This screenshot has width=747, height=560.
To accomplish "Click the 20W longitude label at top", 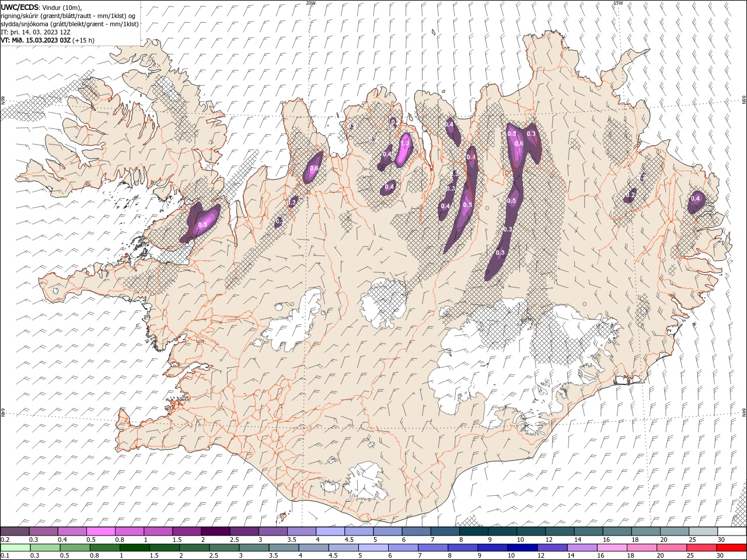I will [310, 3].
